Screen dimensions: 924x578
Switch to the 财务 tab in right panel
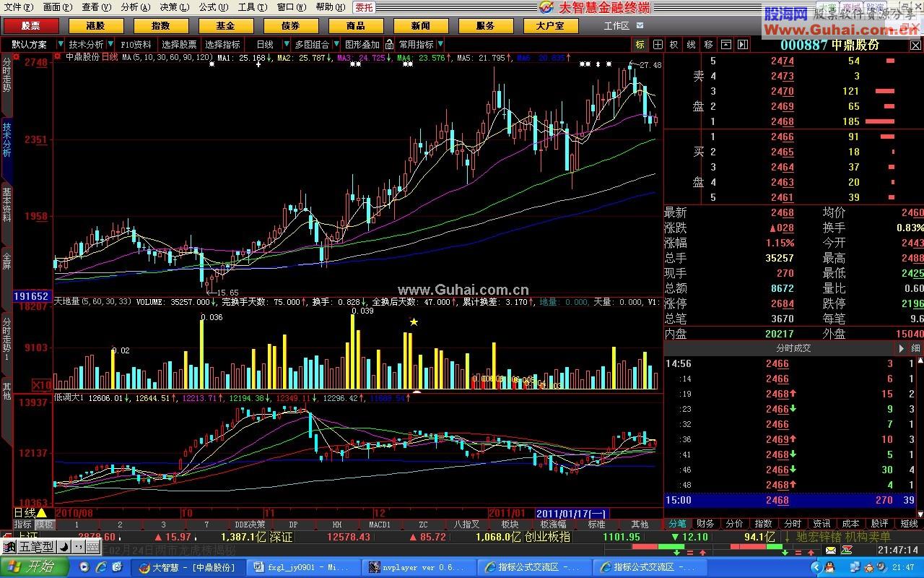click(x=705, y=524)
